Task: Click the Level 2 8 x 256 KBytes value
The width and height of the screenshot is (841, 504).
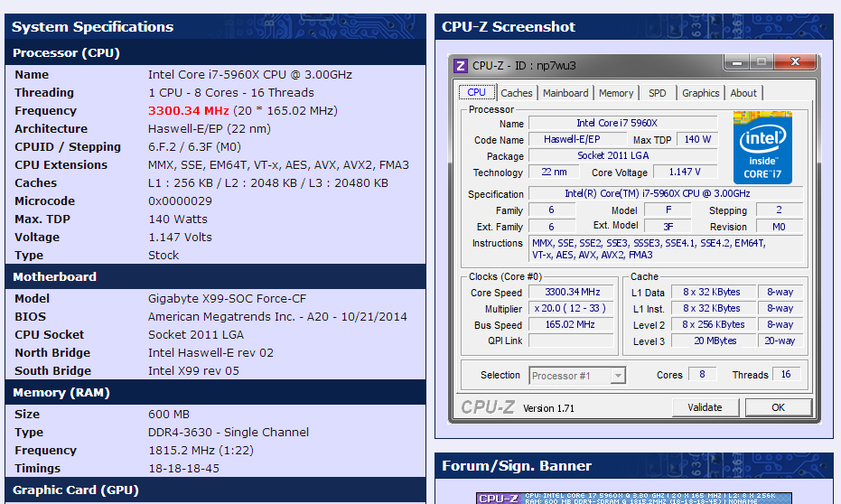Action: pos(714,325)
